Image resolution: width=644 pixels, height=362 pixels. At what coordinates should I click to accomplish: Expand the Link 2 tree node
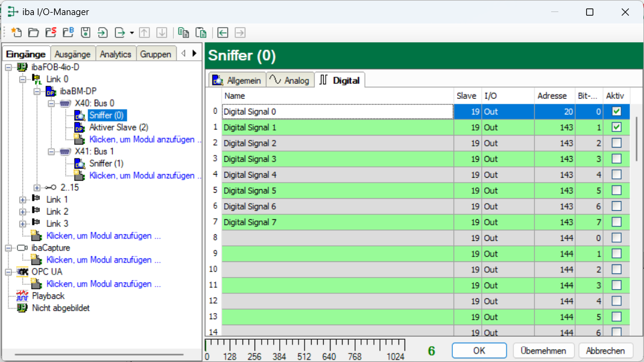[x=22, y=212]
